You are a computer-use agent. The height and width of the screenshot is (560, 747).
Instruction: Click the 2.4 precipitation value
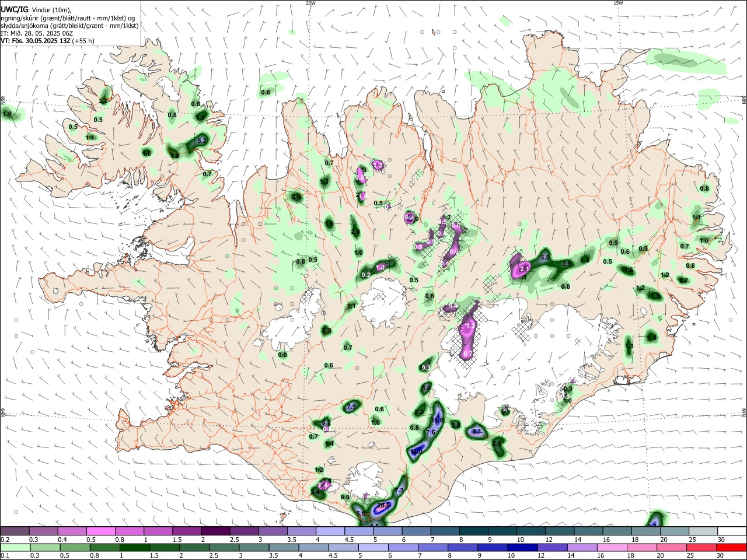(x=316, y=492)
